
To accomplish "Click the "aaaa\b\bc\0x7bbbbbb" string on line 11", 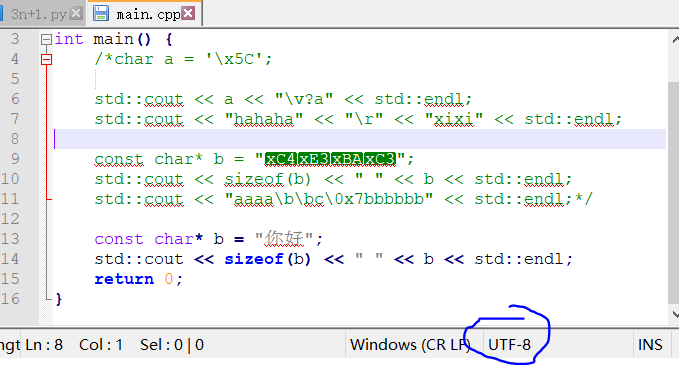I will 329,199.
